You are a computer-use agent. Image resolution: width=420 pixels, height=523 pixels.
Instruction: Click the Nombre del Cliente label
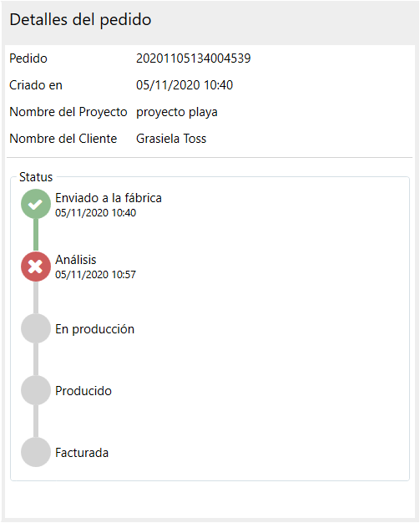(x=63, y=139)
